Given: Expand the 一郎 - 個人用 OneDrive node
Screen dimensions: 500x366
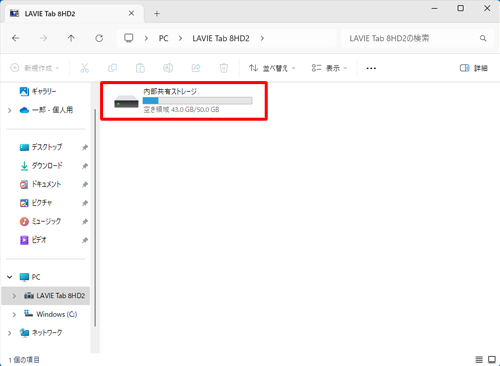Looking at the screenshot, I should click(10, 110).
